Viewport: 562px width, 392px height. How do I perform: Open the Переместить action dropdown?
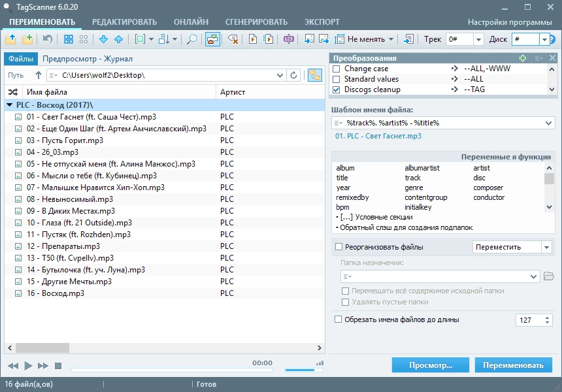(546, 247)
